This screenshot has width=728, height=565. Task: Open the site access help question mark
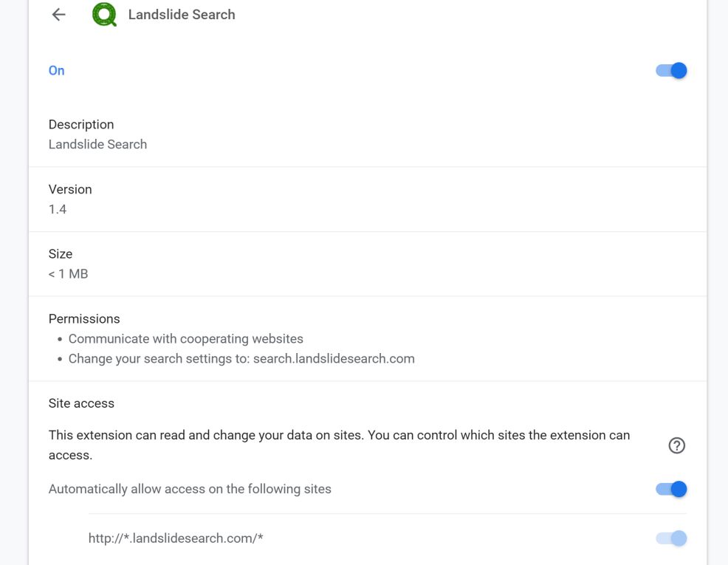[676, 445]
